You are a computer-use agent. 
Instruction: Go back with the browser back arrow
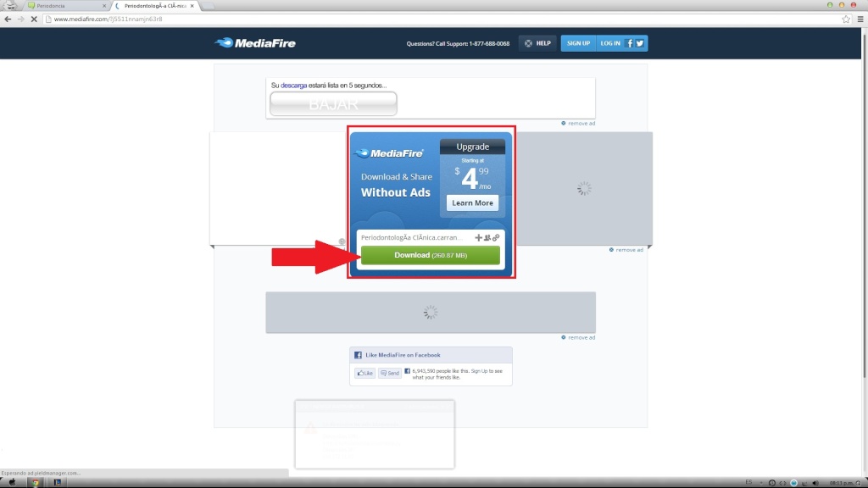(8, 19)
